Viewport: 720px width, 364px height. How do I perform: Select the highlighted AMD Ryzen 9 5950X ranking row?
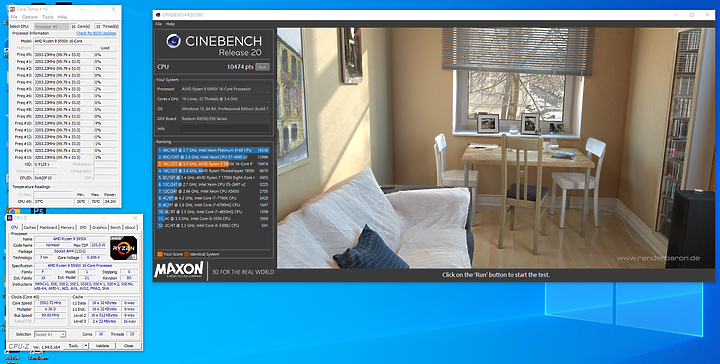tap(214, 164)
